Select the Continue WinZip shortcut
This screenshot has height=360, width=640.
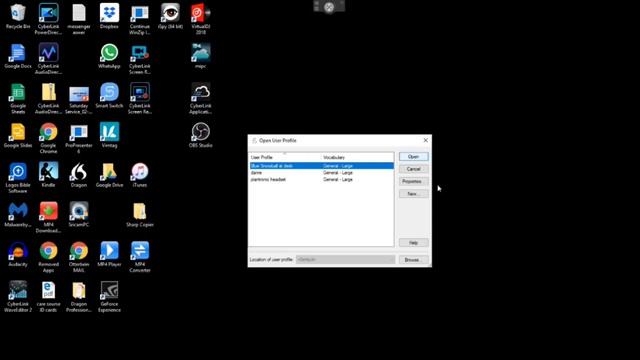coord(140,19)
